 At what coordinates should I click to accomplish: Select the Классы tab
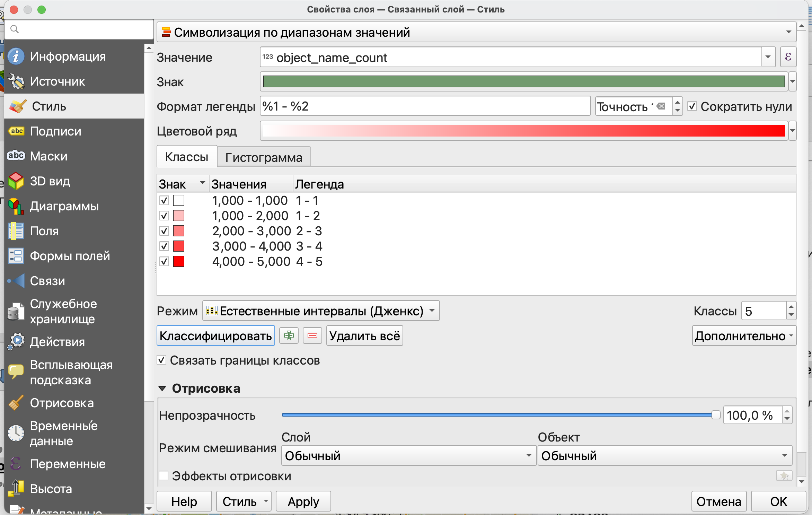point(186,157)
